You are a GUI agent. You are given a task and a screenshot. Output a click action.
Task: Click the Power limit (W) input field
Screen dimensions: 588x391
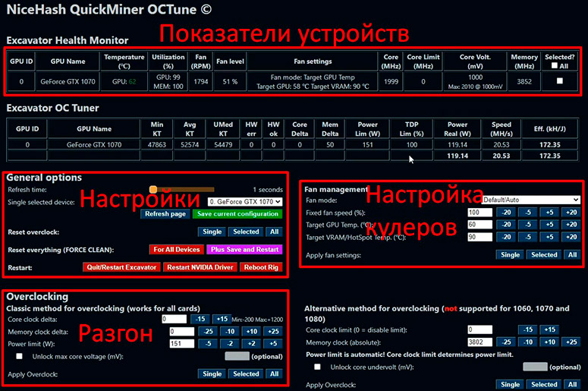point(182,344)
